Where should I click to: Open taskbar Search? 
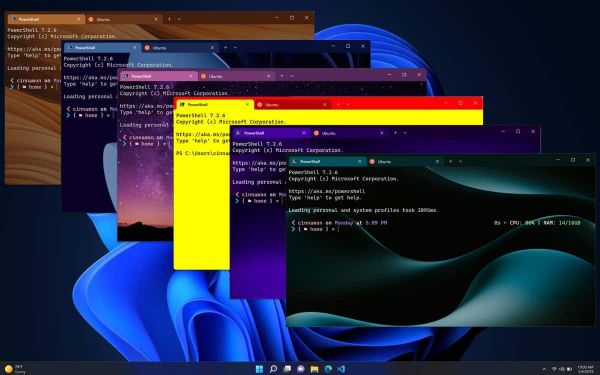tap(273, 369)
